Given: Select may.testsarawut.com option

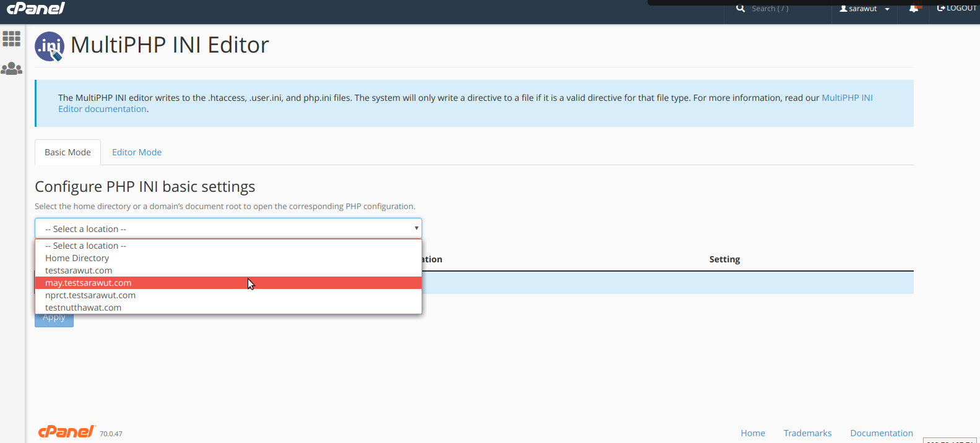Looking at the screenshot, I should pos(88,283).
